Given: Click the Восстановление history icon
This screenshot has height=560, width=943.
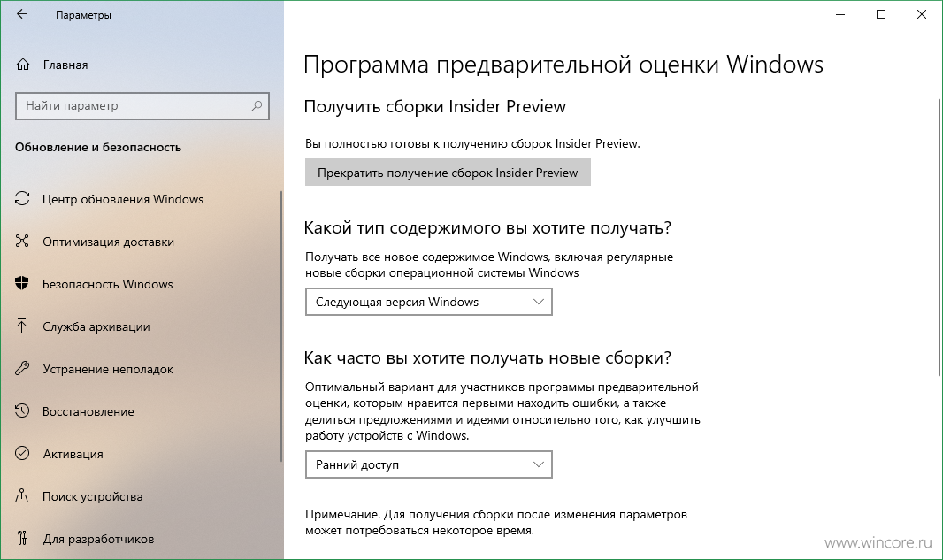Looking at the screenshot, I should click(x=22, y=411).
